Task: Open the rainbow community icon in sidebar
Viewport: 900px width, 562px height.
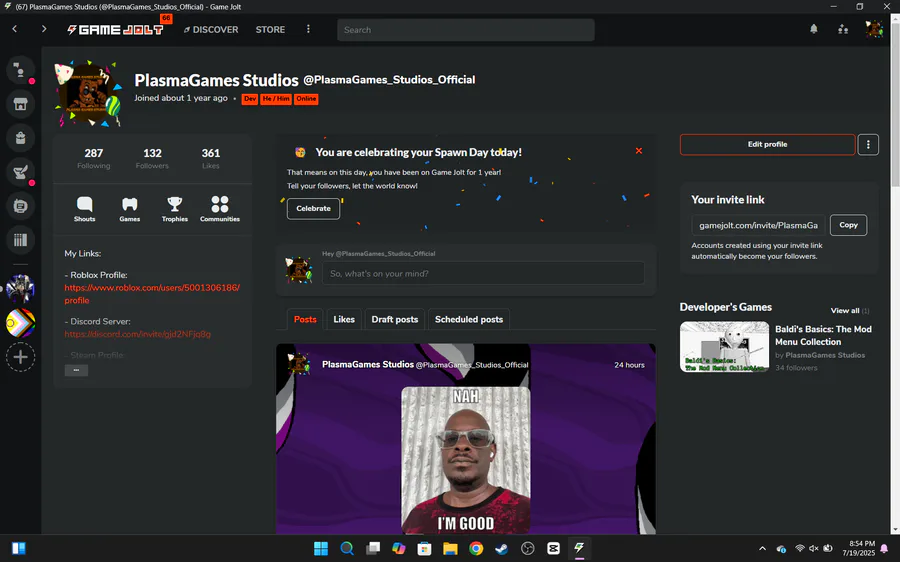Action: click(x=21, y=323)
